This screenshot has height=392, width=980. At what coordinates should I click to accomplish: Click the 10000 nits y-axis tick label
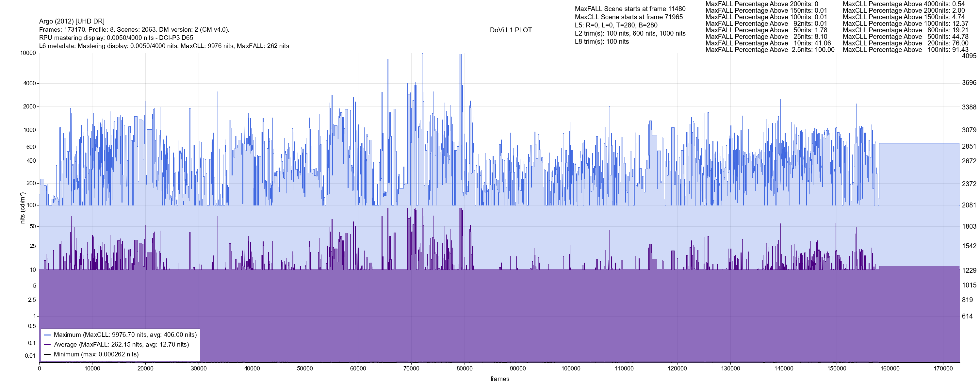pos(28,53)
